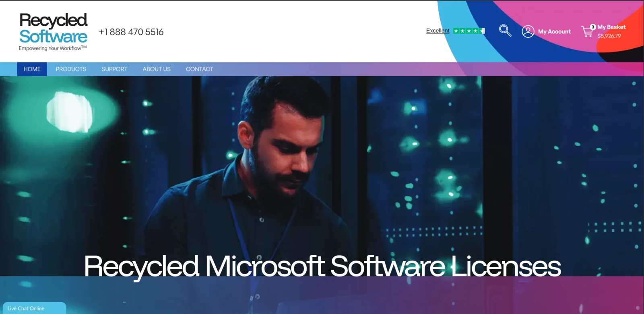Click phone number +1 888 470 5516
The image size is (644, 314).
click(131, 32)
